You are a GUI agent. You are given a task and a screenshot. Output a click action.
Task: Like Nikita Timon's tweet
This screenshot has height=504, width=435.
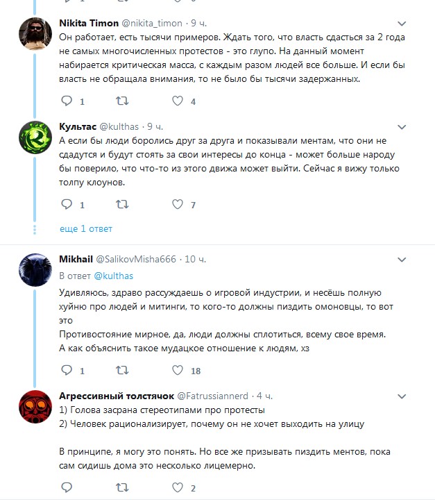pyautogui.click(x=177, y=101)
